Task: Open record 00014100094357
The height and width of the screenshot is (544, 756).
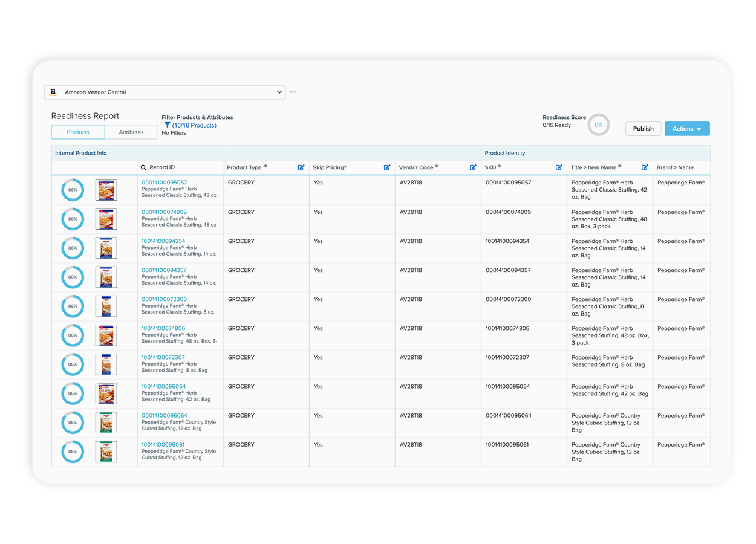Action: pyautogui.click(x=164, y=270)
